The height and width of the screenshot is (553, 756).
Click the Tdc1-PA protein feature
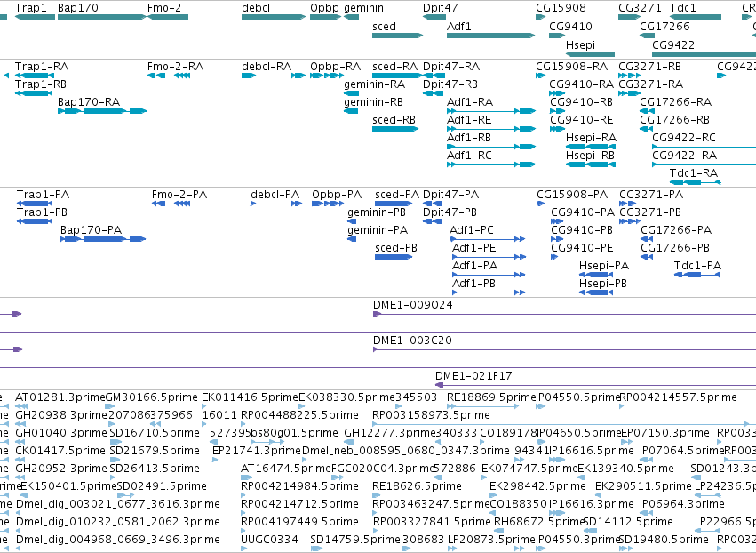click(696, 275)
